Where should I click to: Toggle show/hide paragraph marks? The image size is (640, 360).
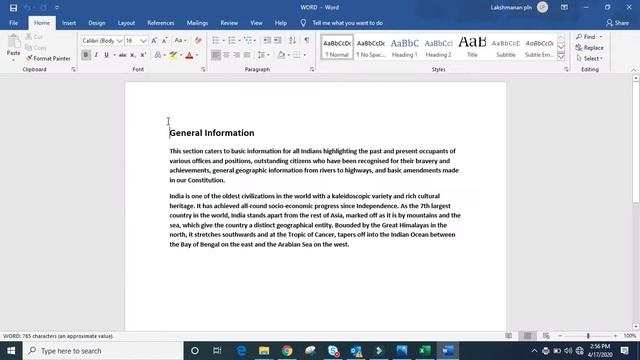click(307, 40)
